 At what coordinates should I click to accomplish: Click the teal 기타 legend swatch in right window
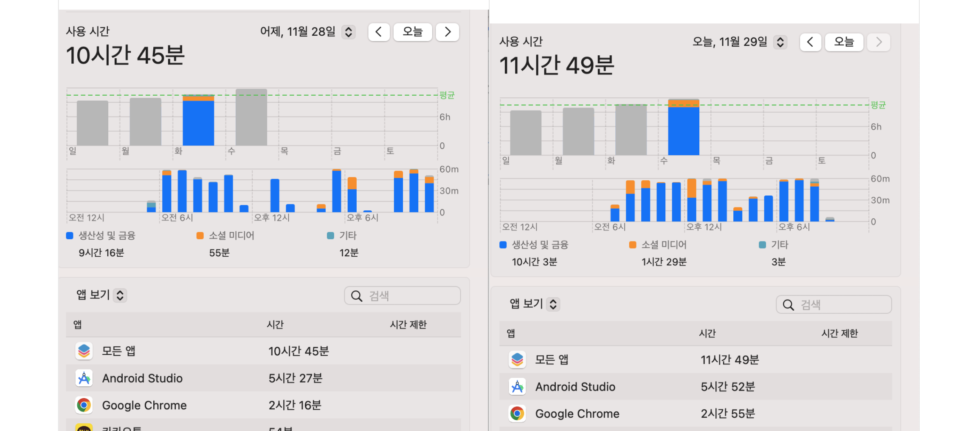[x=762, y=245]
